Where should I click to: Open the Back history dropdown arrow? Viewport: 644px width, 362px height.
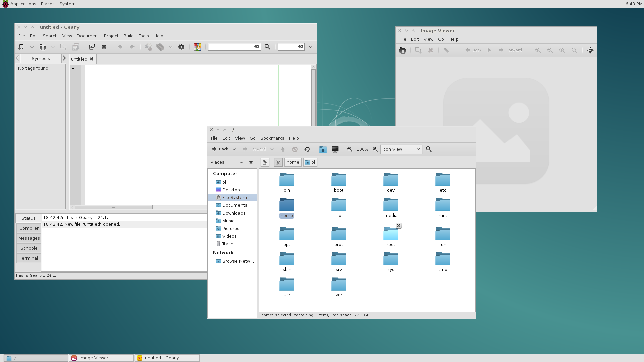pyautogui.click(x=234, y=149)
